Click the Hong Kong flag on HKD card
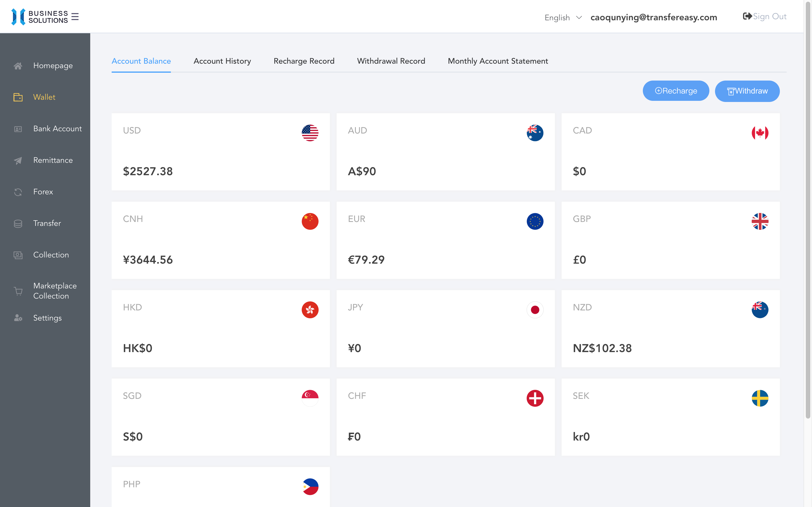Image resolution: width=812 pixels, height=507 pixels. point(310,310)
